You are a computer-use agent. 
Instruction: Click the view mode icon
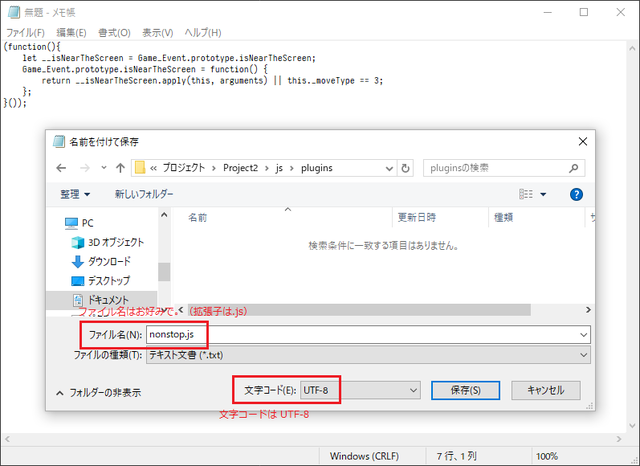click(526, 194)
